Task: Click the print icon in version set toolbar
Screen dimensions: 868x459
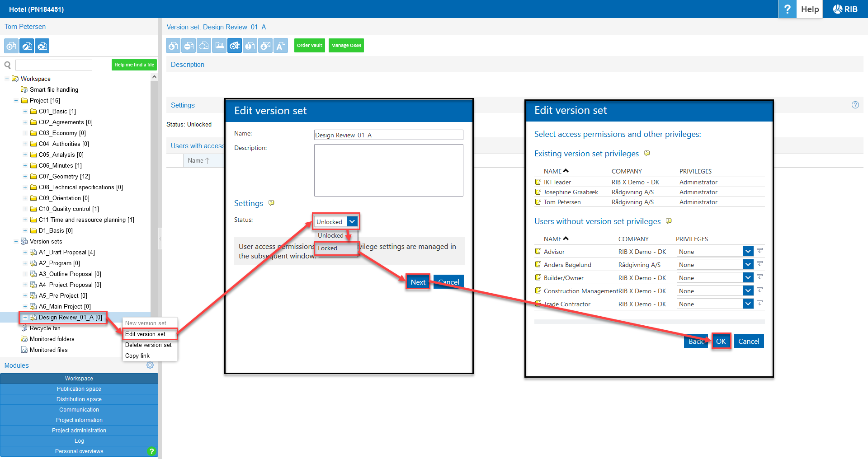Action: (219, 46)
